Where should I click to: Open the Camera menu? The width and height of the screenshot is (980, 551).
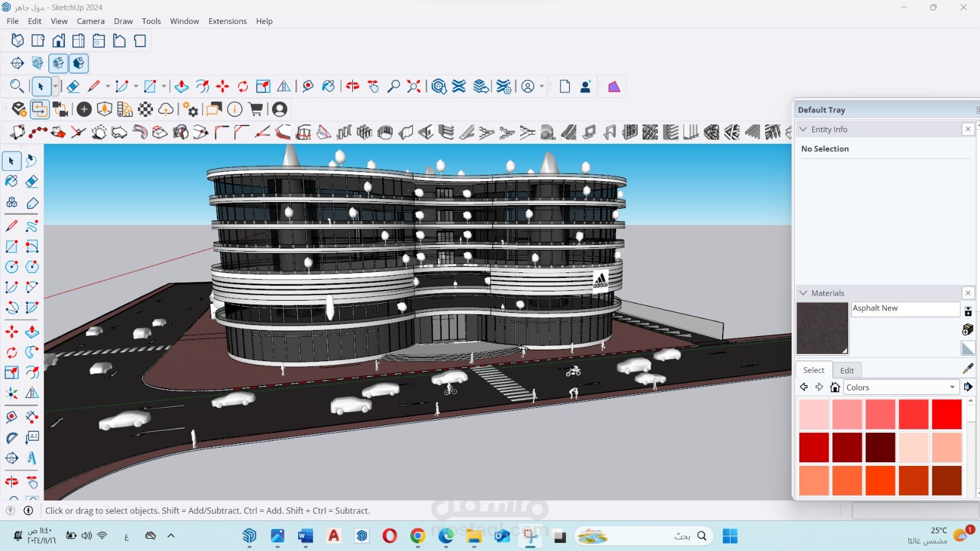point(91,21)
